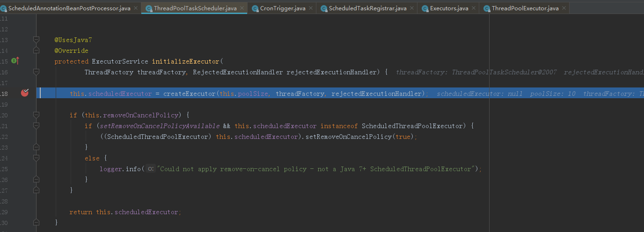Click the class icon on ThreadPoolExecutor.java tab
The image size is (644, 232).
(x=487, y=8)
